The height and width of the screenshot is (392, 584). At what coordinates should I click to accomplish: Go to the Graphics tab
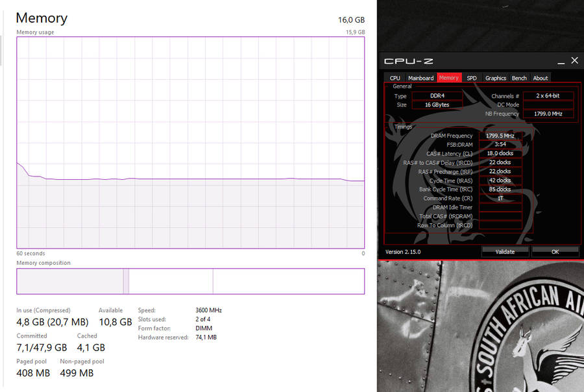click(496, 78)
